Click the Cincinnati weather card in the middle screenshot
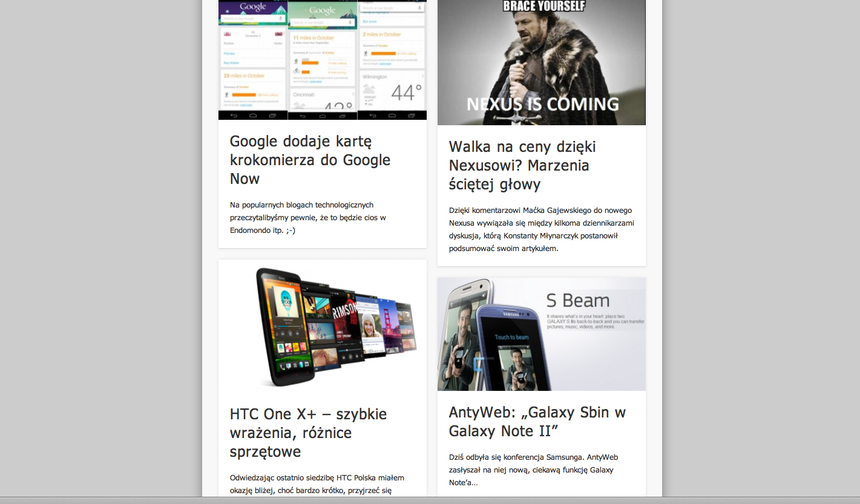This screenshot has height=504, width=860. click(322, 100)
